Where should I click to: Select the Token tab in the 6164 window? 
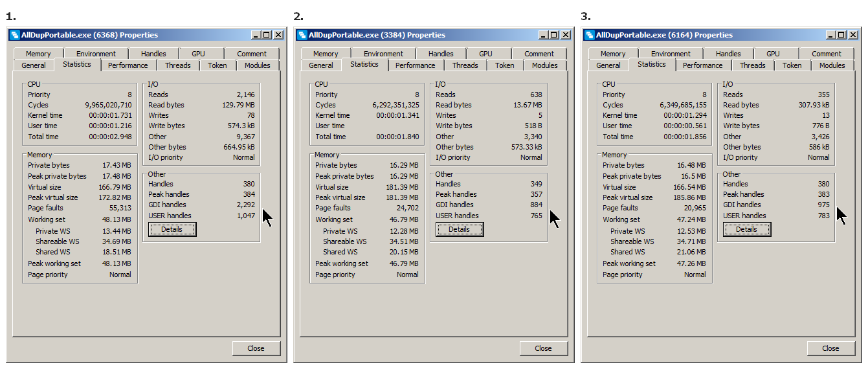(x=792, y=65)
